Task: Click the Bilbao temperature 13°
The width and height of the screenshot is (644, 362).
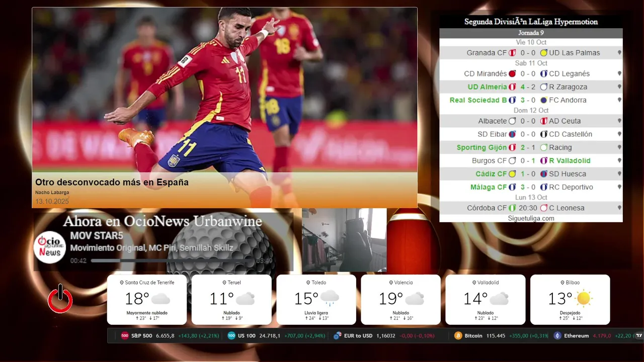Action: tap(560, 299)
